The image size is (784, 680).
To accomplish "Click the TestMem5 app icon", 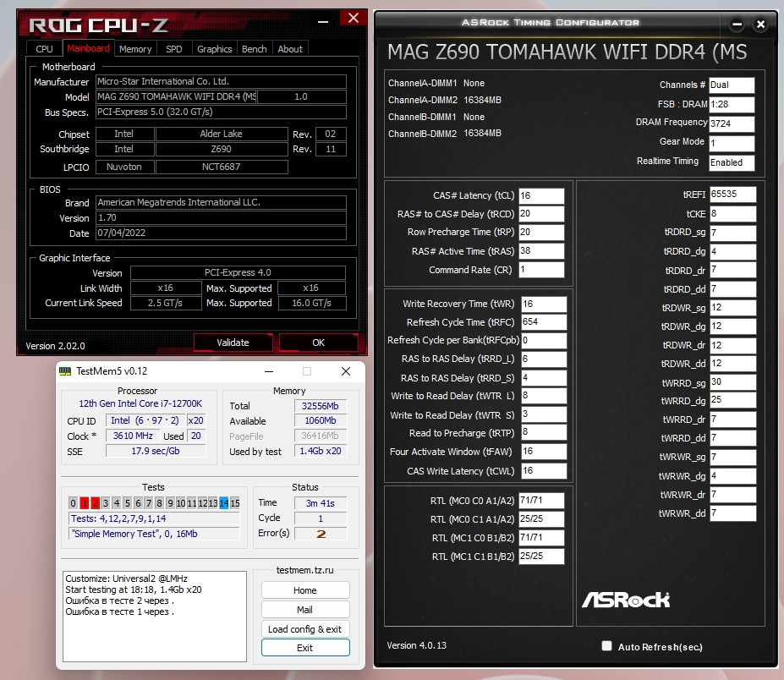I will click(65, 371).
